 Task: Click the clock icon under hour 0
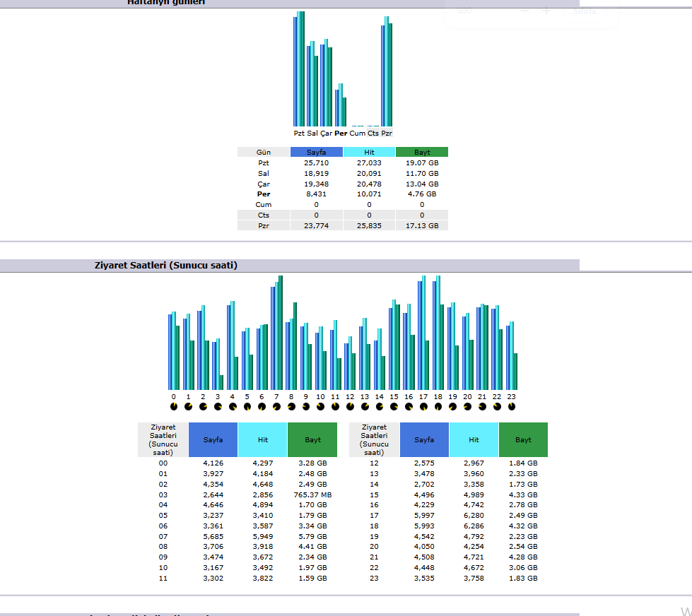(x=173, y=407)
